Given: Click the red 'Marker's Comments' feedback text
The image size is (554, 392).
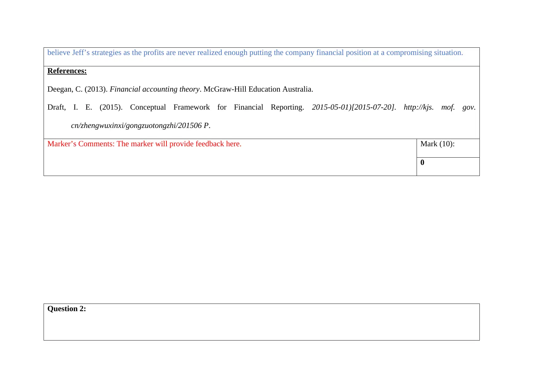Looking at the screenshot, I should click(x=144, y=144).
